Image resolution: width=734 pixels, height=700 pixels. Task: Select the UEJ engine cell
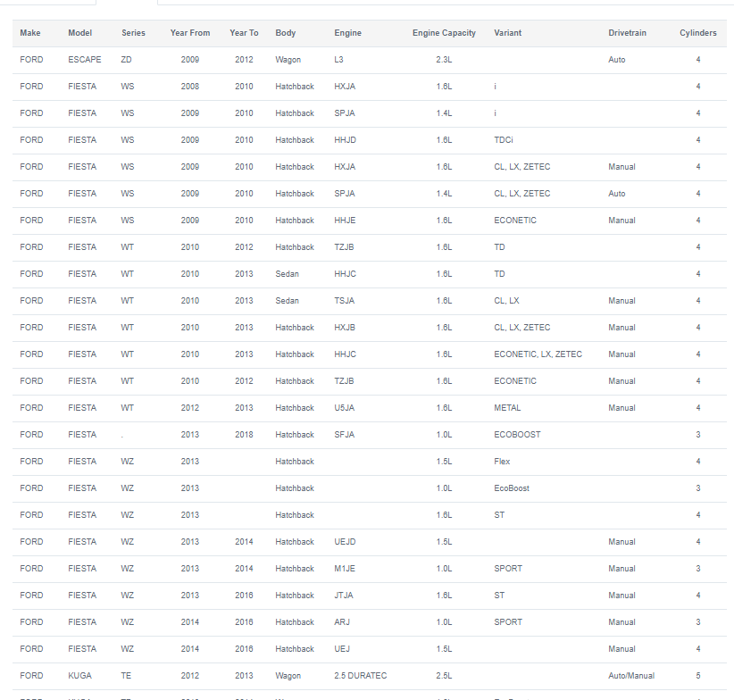(342, 649)
